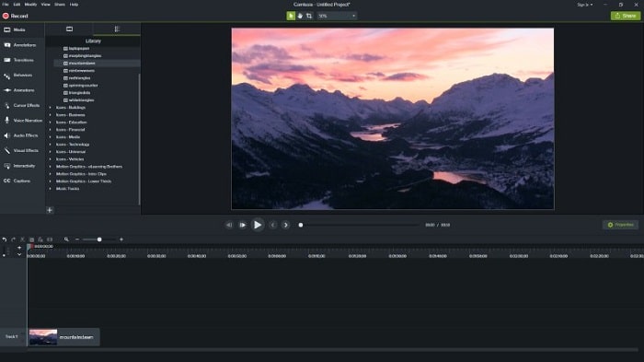The image size is (644, 362).
Task: Split the clip at playhead
Action: (50, 239)
